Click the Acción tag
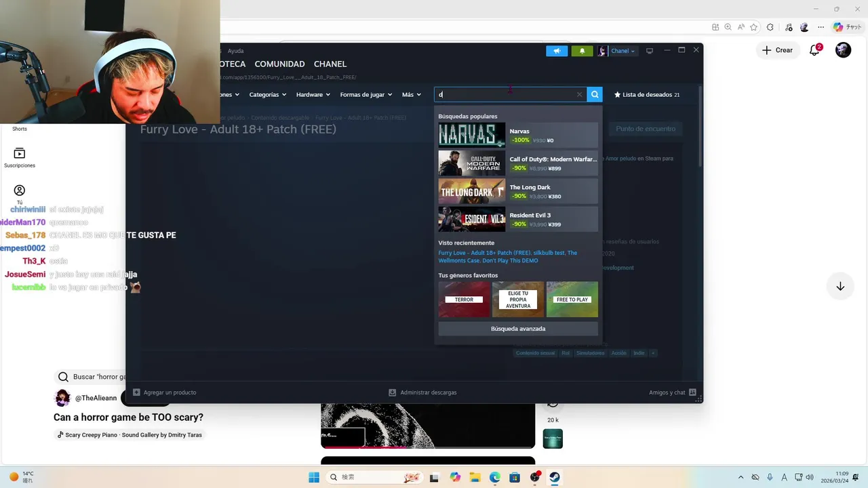 tap(618, 353)
